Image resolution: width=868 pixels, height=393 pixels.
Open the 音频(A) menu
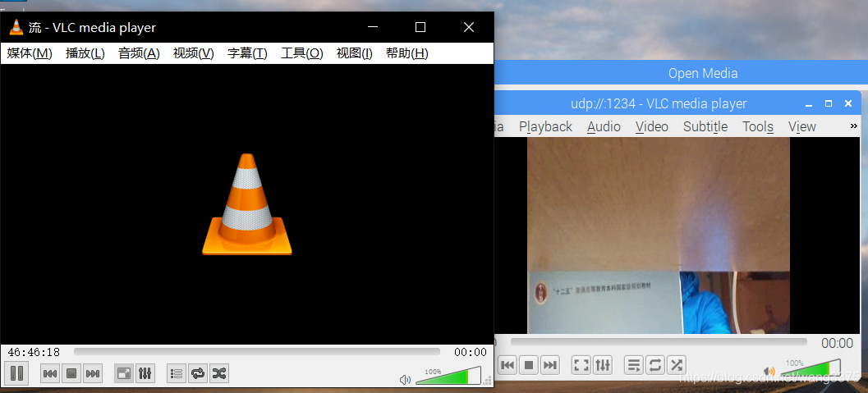[x=139, y=53]
